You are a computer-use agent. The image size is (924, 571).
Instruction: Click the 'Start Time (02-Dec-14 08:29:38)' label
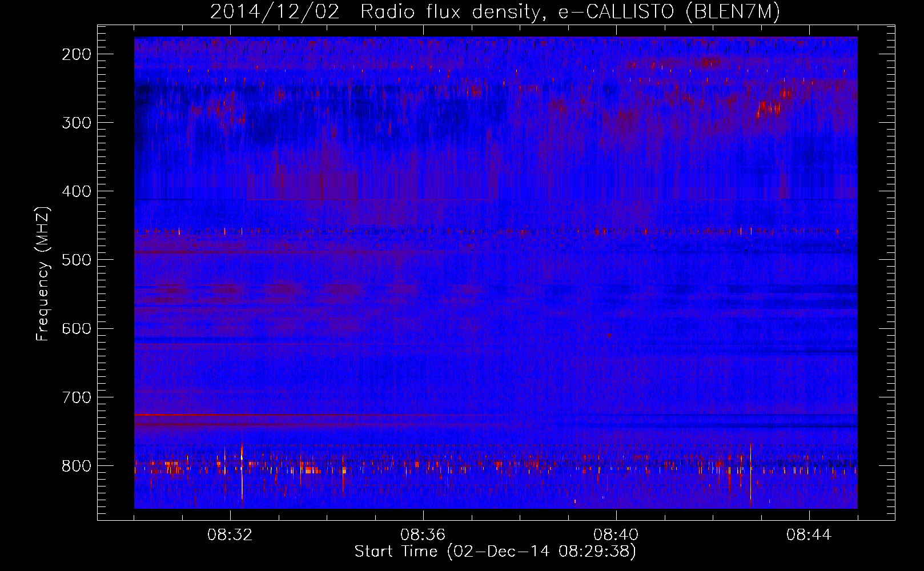[x=495, y=552]
